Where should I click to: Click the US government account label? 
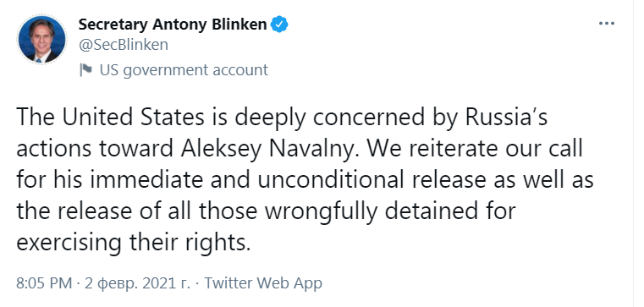coord(184,70)
